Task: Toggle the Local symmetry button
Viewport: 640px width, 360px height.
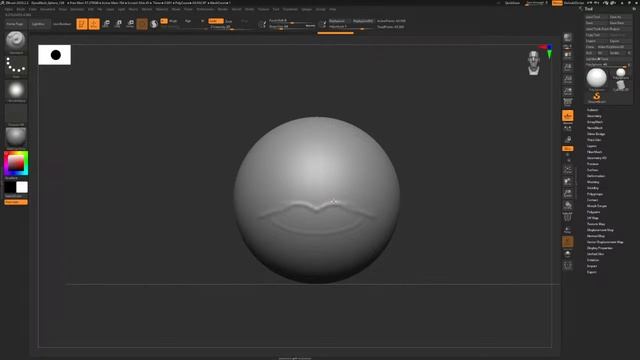Action: coord(568,129)
